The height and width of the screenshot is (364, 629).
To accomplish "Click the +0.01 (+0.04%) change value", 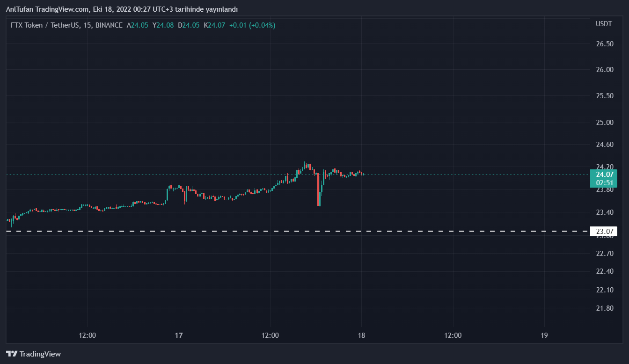I will 252,25.
